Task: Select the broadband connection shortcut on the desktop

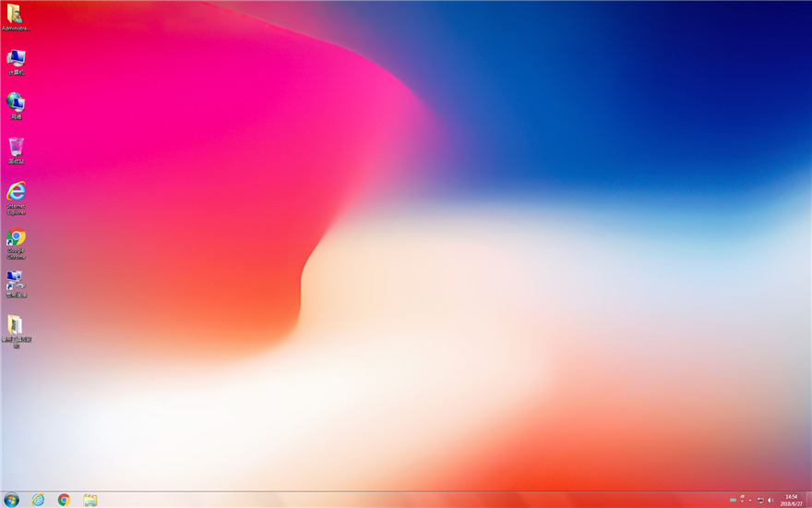Action: coord(16,284)
